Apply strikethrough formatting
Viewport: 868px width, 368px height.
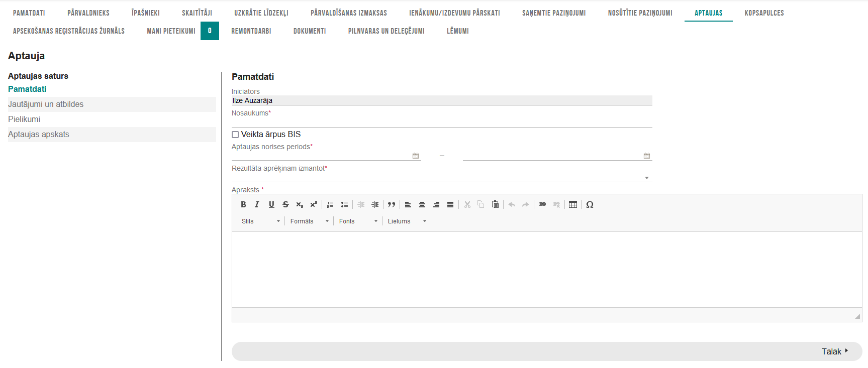pyautogui.click(x=285, y=204)
